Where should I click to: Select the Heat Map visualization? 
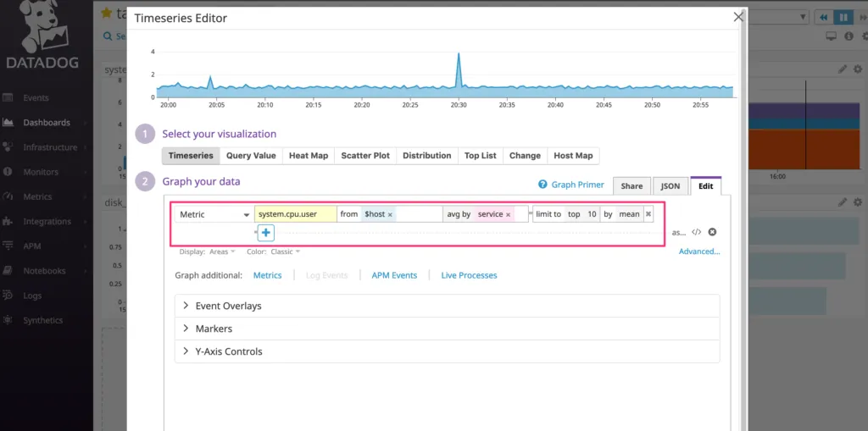309,156
